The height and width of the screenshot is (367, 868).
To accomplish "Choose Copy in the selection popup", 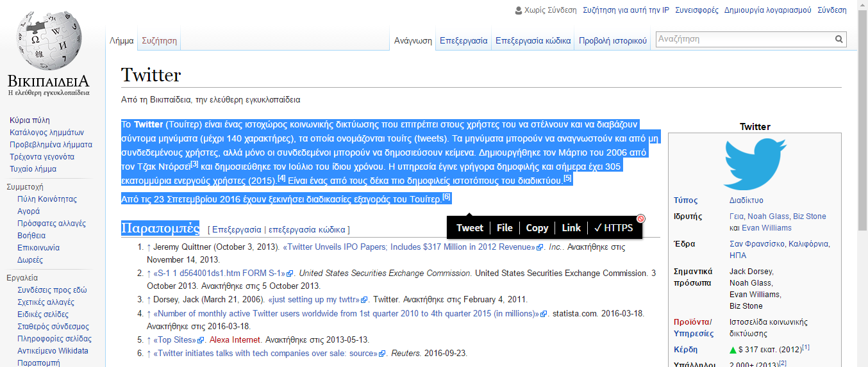I will tap(537, 228).
